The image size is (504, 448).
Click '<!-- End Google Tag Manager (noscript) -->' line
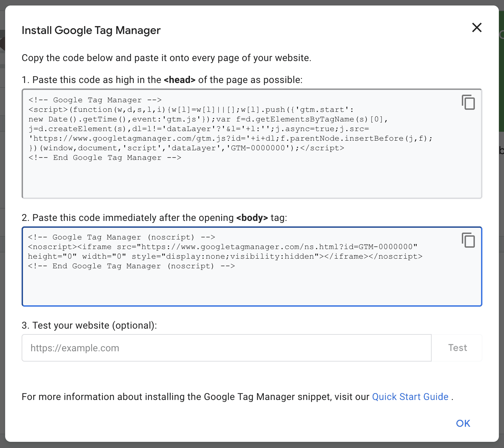coord(131,266)
